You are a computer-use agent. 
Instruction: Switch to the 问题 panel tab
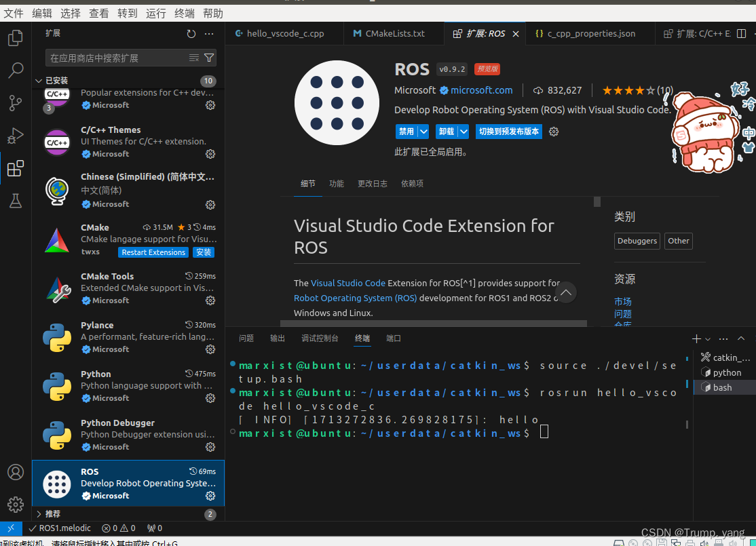coord(246,338)
